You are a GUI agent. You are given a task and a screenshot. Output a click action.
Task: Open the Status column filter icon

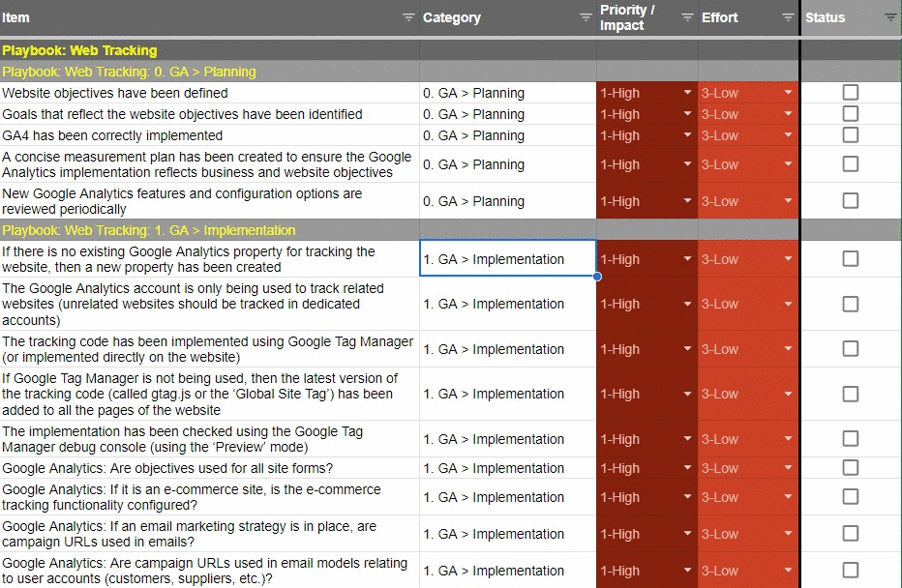890,17
